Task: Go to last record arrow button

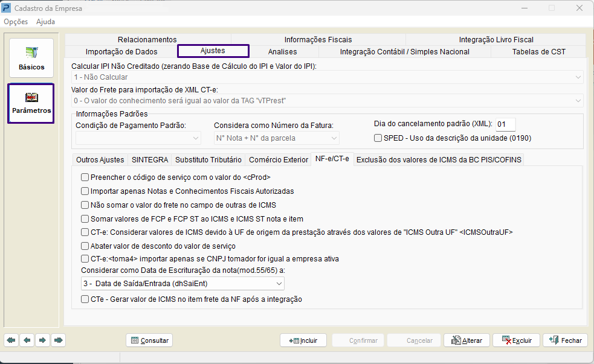Action: pos(59,340)
